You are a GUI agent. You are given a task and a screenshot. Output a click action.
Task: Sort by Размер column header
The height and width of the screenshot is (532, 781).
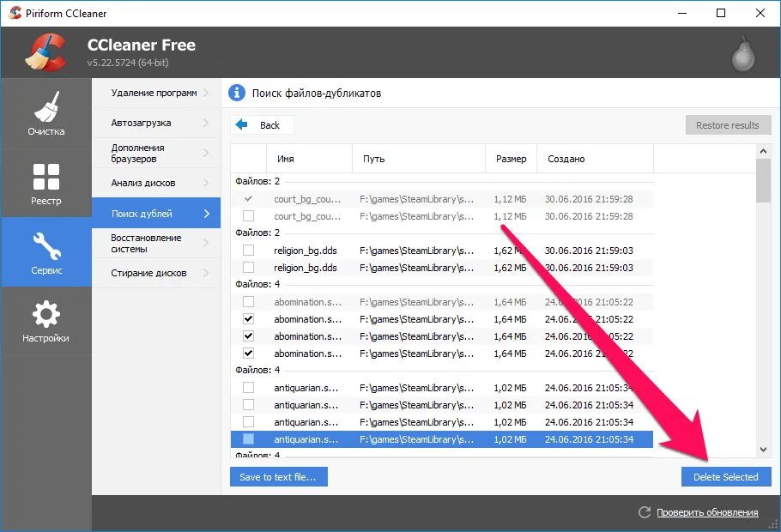click(511, 159)
